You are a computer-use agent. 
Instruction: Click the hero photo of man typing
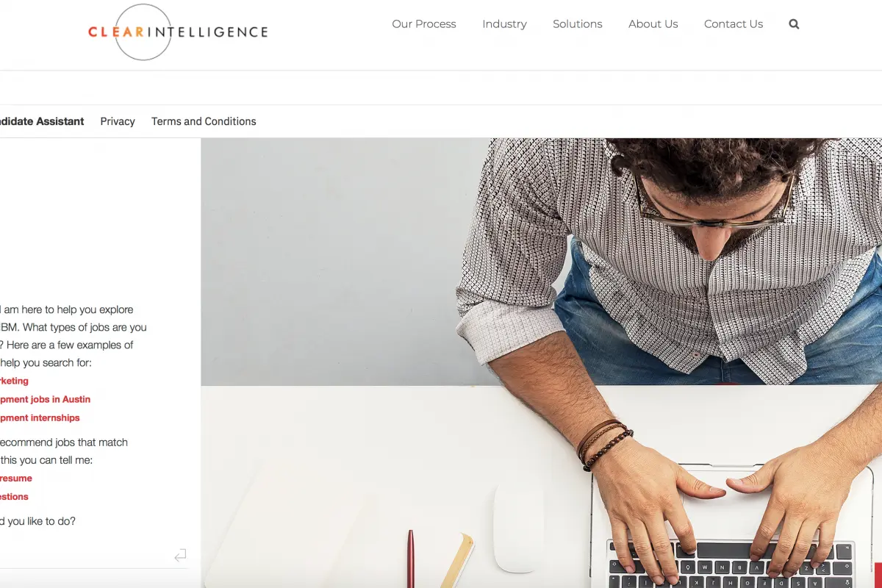coord(542,363)
